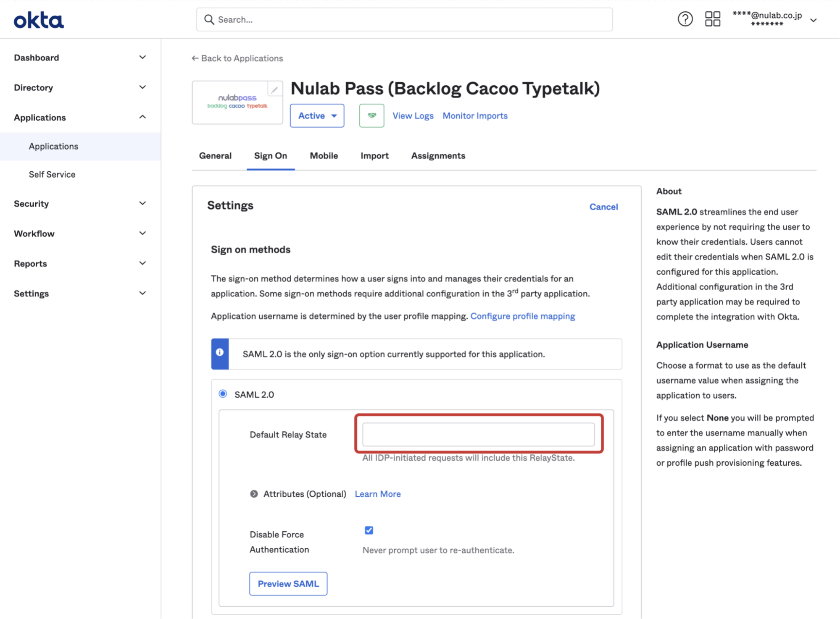The height and width of the screenshot is (619, 840).
Task: Click 'Never prompt user to re-authenticate' text
Action: coord(438,550)
